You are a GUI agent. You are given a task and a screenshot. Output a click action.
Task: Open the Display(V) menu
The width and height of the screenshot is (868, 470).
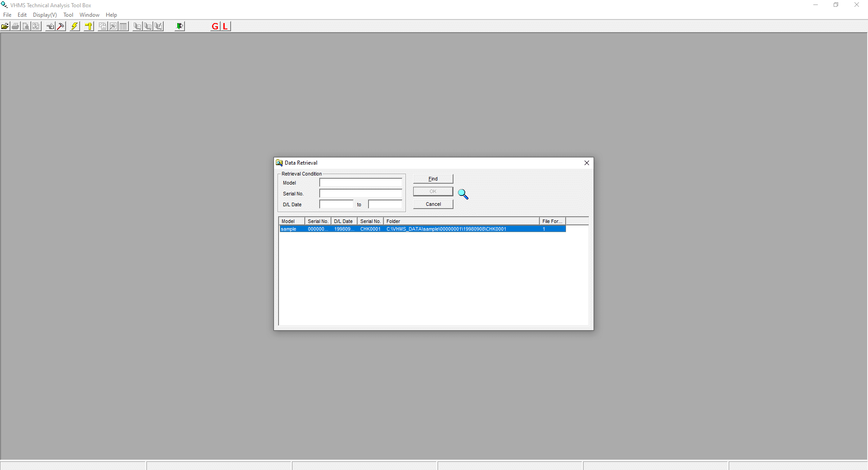click(45, 15)
